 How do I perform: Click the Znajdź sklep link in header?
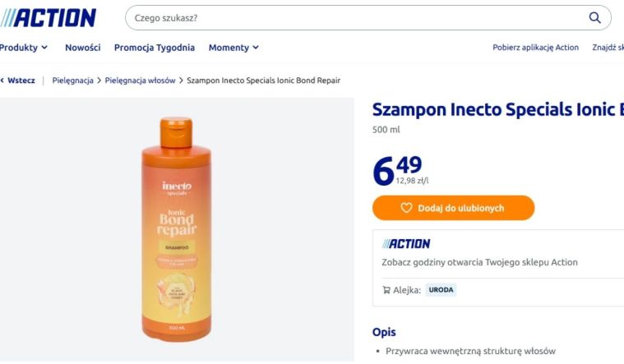tap(608, 48)
